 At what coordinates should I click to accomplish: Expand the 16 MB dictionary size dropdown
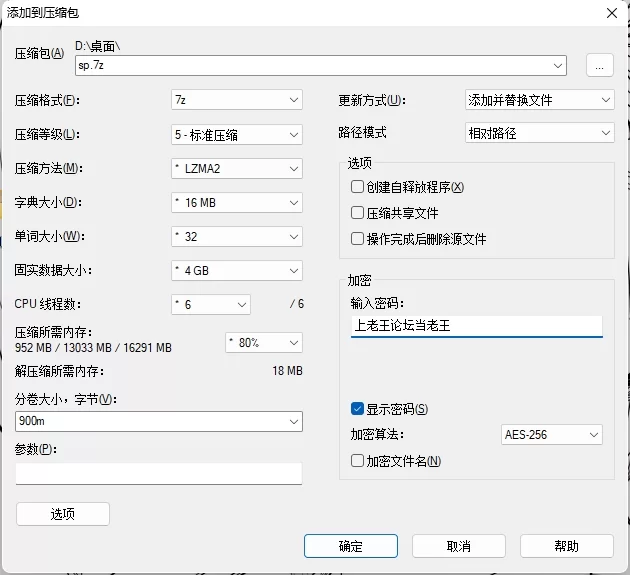[x=236, y=202]
